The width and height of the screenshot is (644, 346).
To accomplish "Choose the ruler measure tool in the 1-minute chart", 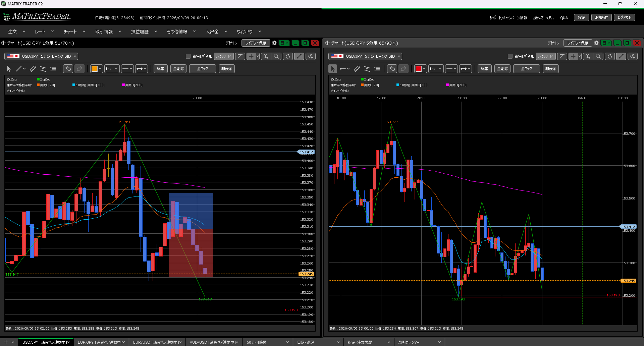I will click(x=33, y=69).
